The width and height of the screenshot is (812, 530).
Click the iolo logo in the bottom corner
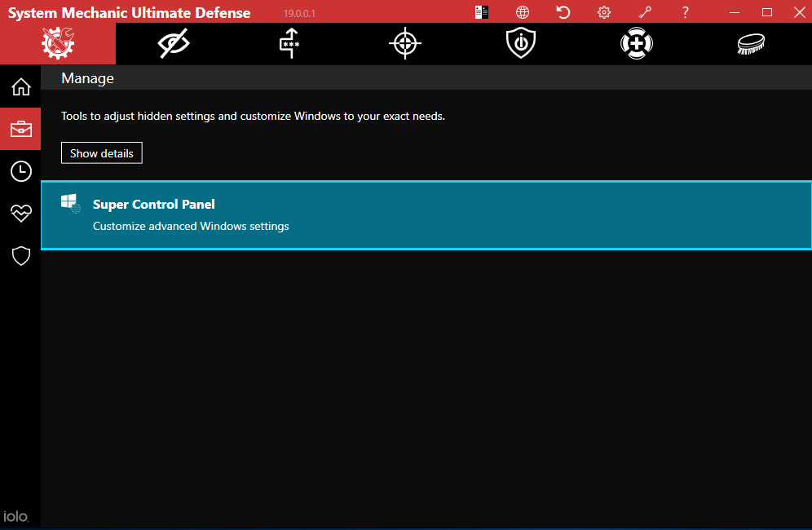click(x=15, y=516)
